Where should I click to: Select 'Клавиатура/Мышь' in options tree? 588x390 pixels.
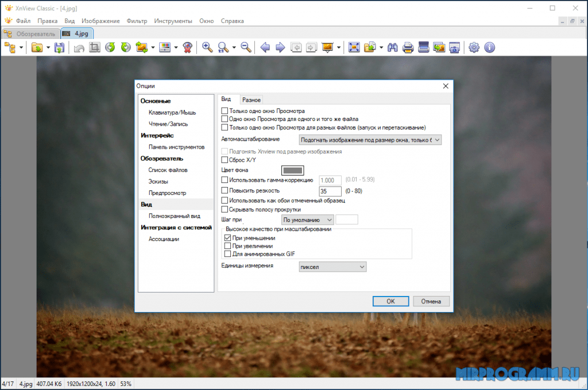pyautogui.click(x=172, y=112)
